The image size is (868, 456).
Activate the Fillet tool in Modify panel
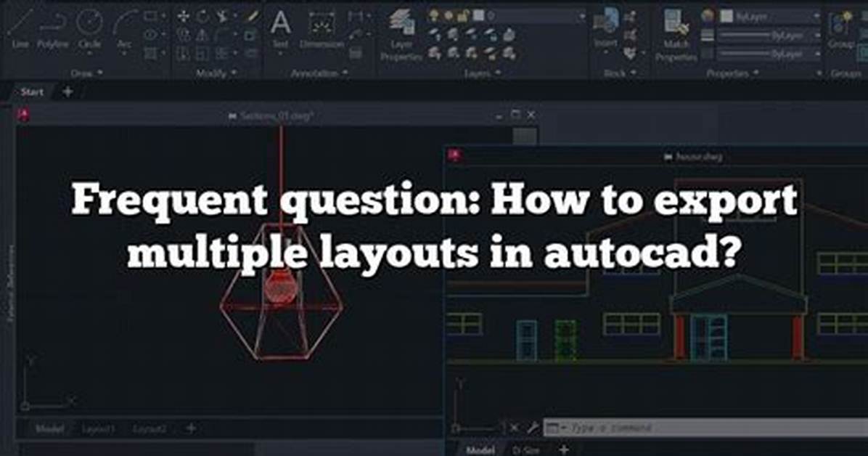click(x=223, y=35)
